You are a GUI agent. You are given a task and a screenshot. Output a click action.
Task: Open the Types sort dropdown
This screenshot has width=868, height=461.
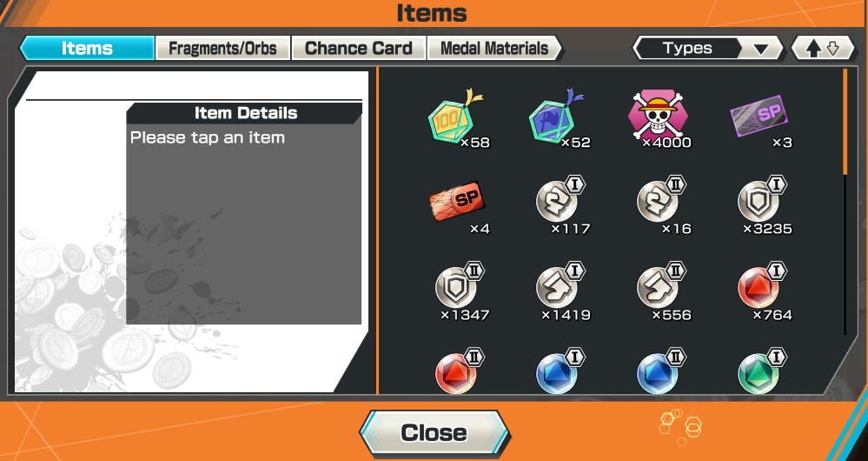tap(707, 48)
